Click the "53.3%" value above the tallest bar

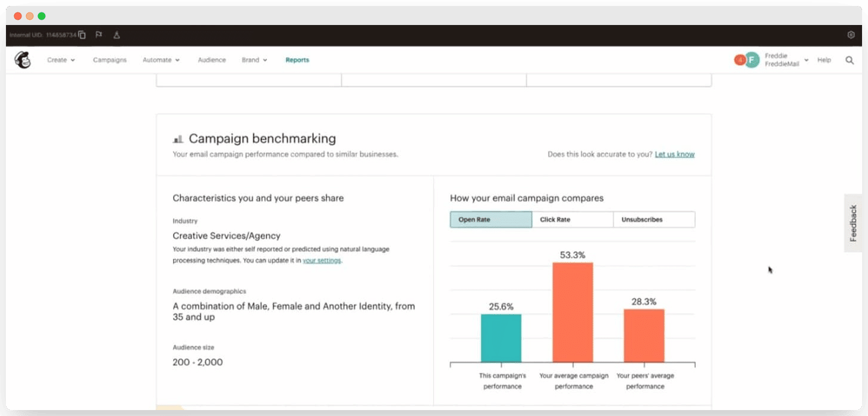[573, 255]
